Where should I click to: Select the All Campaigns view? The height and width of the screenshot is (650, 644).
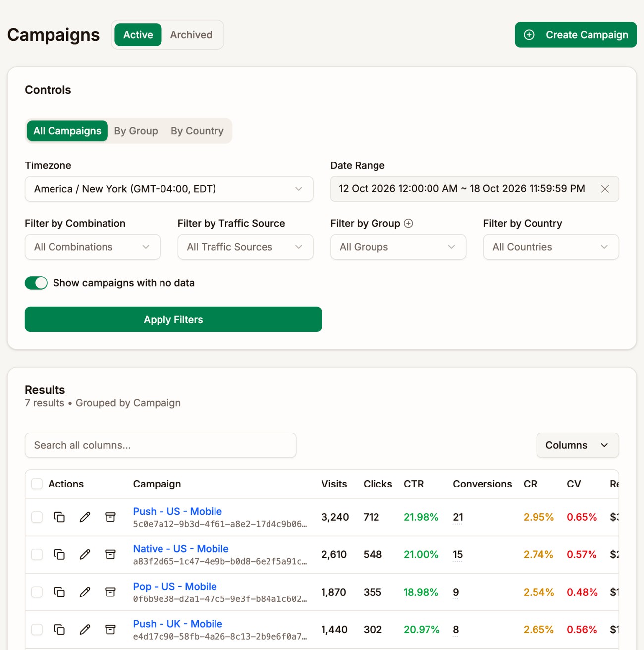[x=67, y=131]
